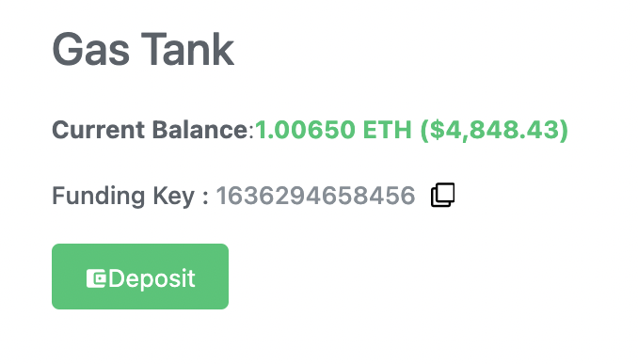Click the Gas Tank heading

pyautogui.click(x=143, y=50)
